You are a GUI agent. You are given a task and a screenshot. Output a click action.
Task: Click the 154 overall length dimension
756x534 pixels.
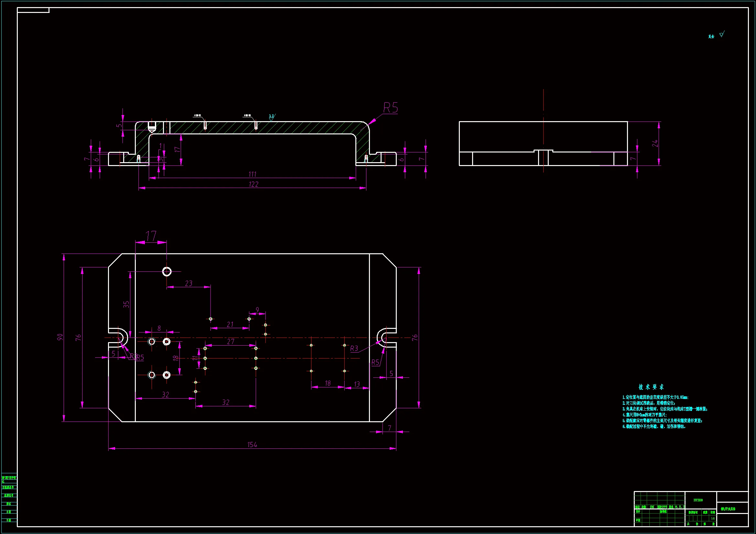point(252,445)
